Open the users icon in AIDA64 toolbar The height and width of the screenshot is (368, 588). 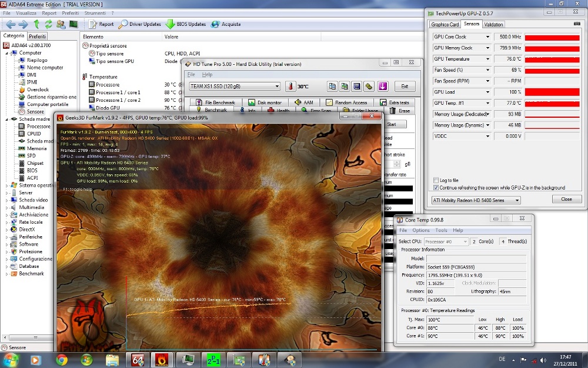tap(61, 24)
